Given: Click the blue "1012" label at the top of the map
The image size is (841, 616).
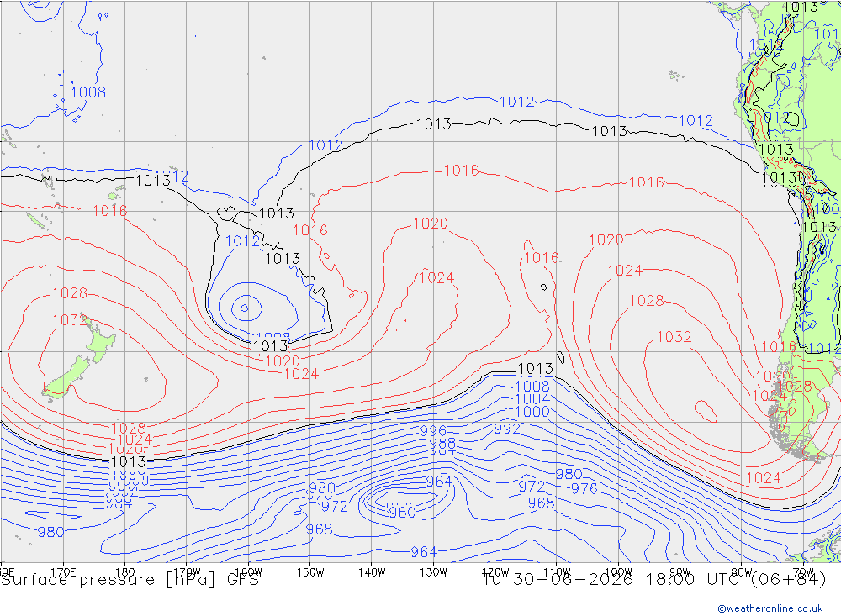Looking at the screenshot, I should pos(516,102).
